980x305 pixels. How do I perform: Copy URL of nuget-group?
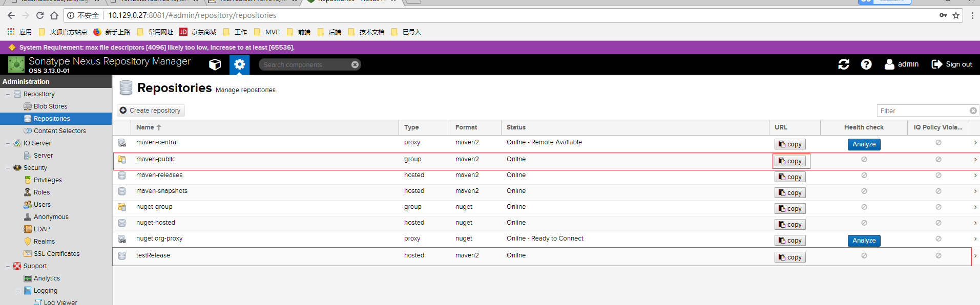(790, 209)
